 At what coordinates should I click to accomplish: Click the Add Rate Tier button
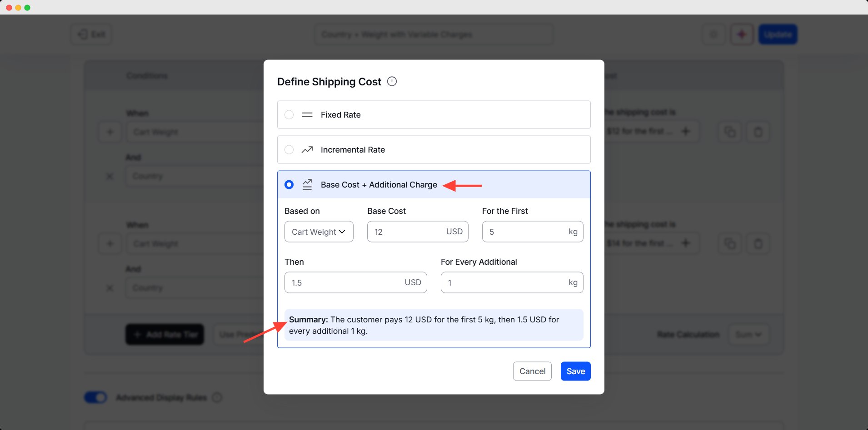(x=165, y=335)
